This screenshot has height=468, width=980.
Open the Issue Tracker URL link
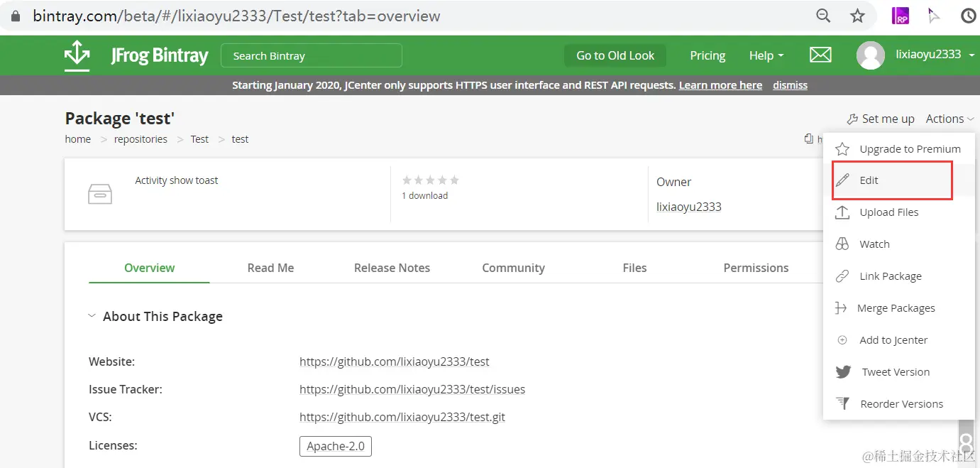coord(412,389)
